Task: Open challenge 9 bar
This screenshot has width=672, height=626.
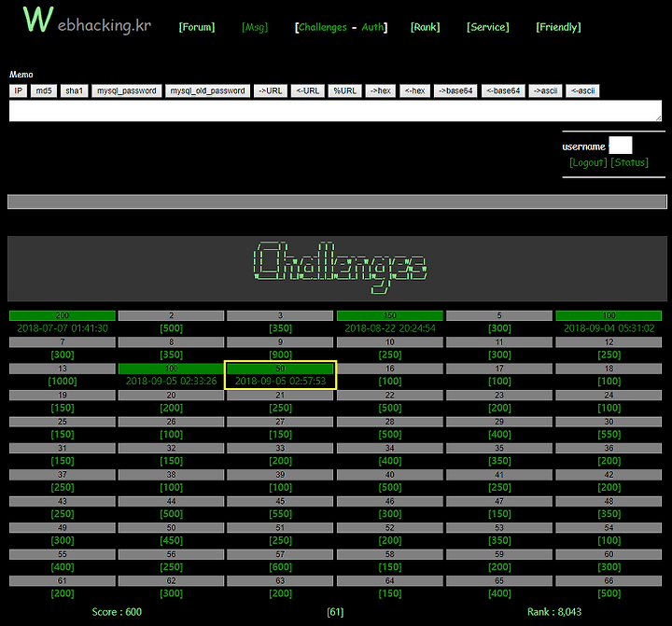Action: [280, 342]
